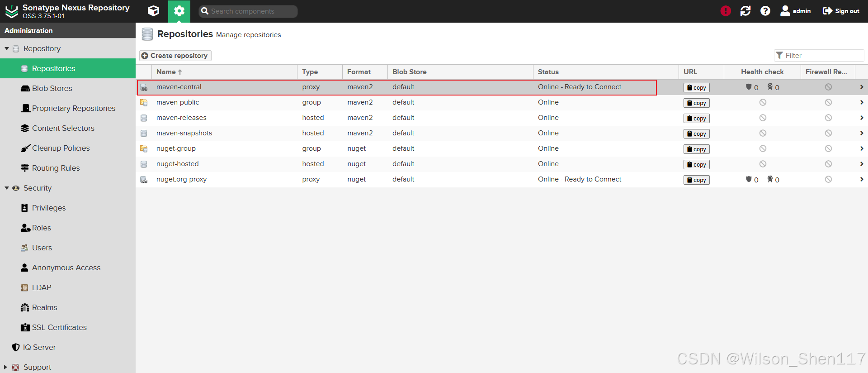Viewport: 868px width, 373px height.
Task: Click maven-central firewall disabled icon
Action: [828, 87]
